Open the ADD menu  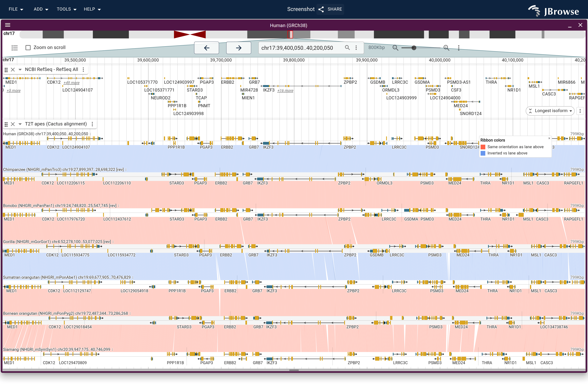pyautogui.click(x=41, y=9)
